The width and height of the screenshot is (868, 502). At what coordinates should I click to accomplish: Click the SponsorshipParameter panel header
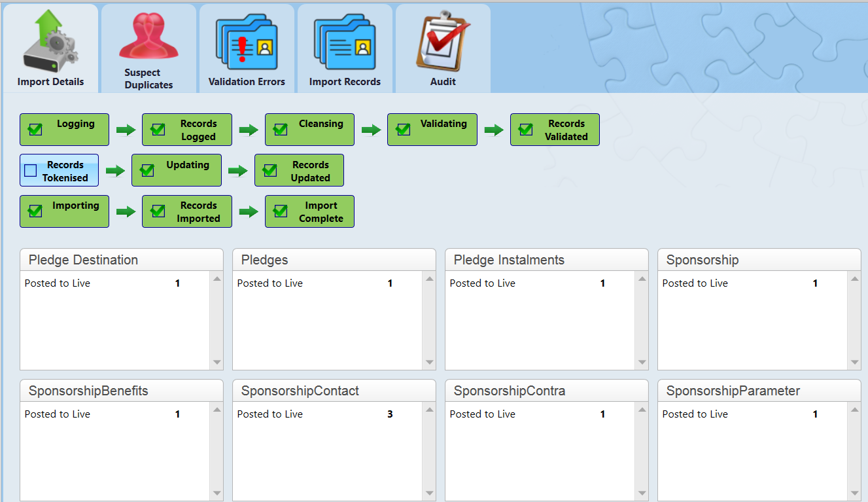pos(759,391)
